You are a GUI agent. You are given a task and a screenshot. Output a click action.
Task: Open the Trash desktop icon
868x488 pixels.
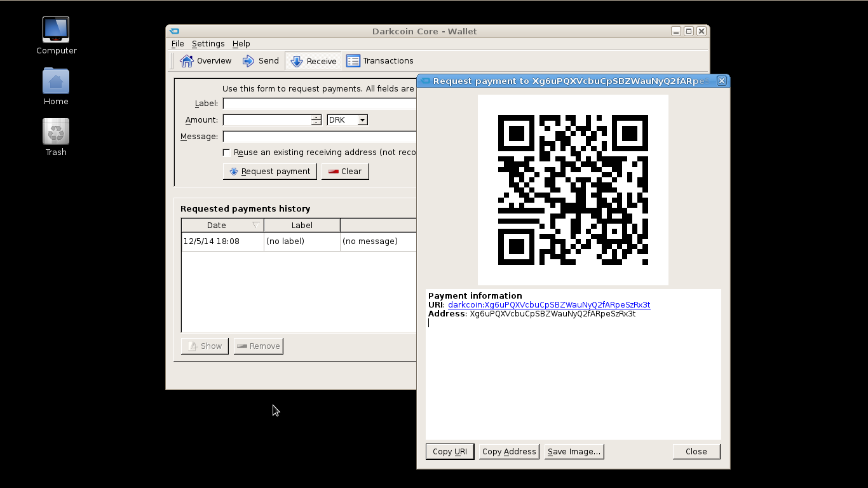click(x=56, y=137)
